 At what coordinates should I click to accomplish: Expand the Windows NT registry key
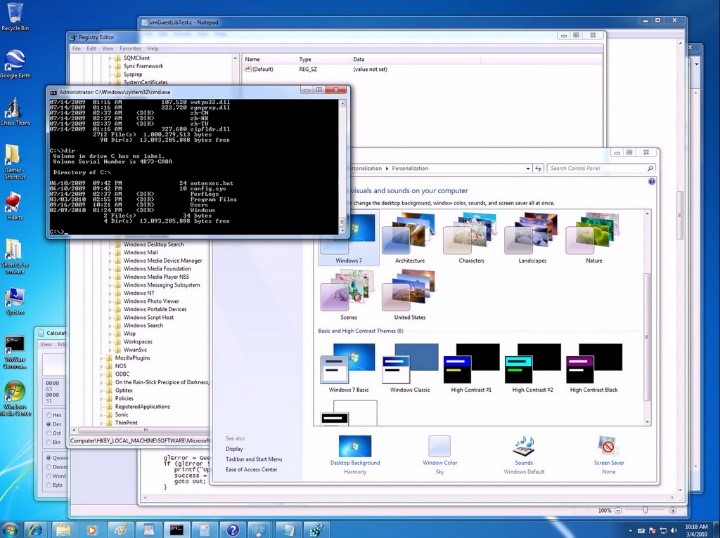click(x=110, y=293)
